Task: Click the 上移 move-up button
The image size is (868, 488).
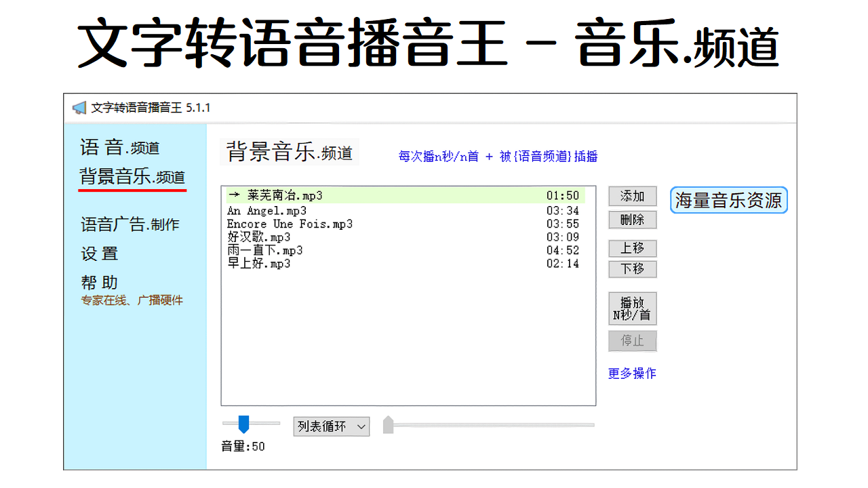Action: point(632,248)
